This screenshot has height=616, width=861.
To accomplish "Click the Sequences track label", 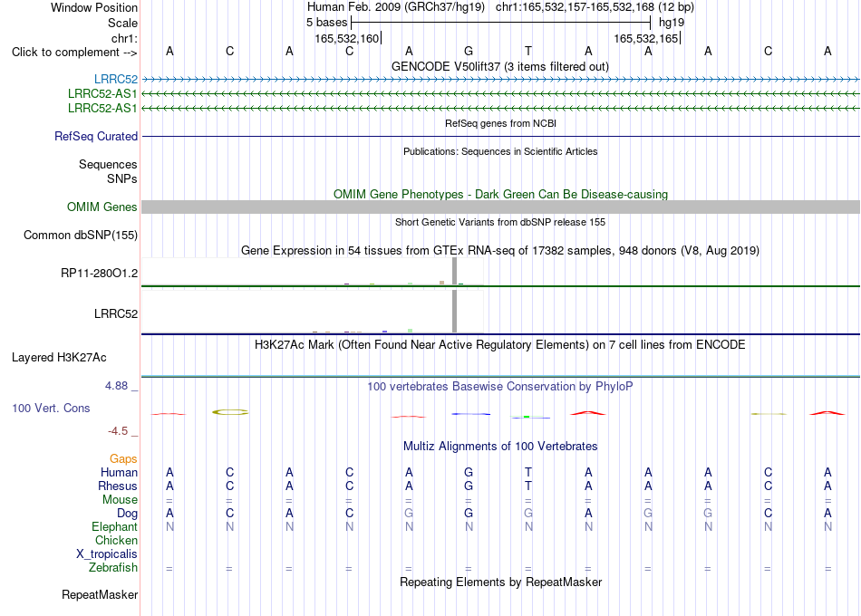I will tap(108, 164).
